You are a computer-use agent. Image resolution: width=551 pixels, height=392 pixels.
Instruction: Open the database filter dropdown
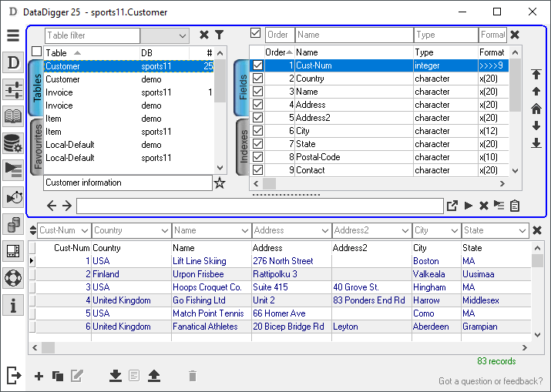(182, 35)
